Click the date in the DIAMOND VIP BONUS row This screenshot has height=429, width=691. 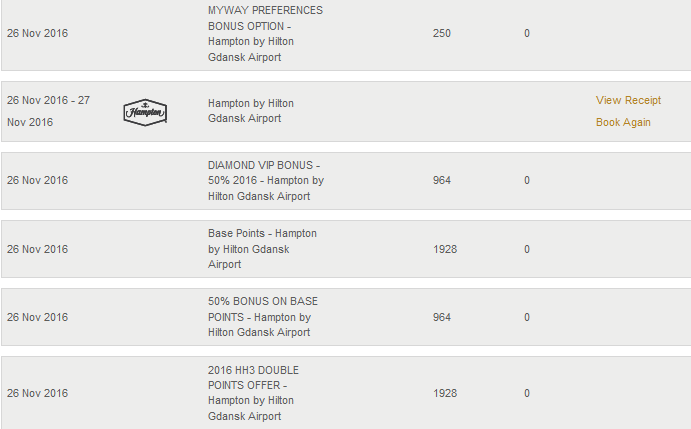tap(37, 181)
